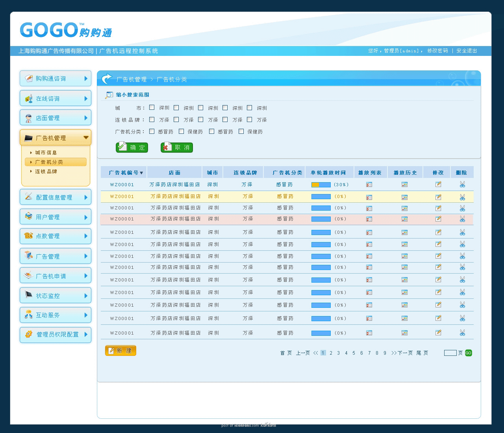
Task: Click 安全退出 logout link
Action: (x=467, y=51)
